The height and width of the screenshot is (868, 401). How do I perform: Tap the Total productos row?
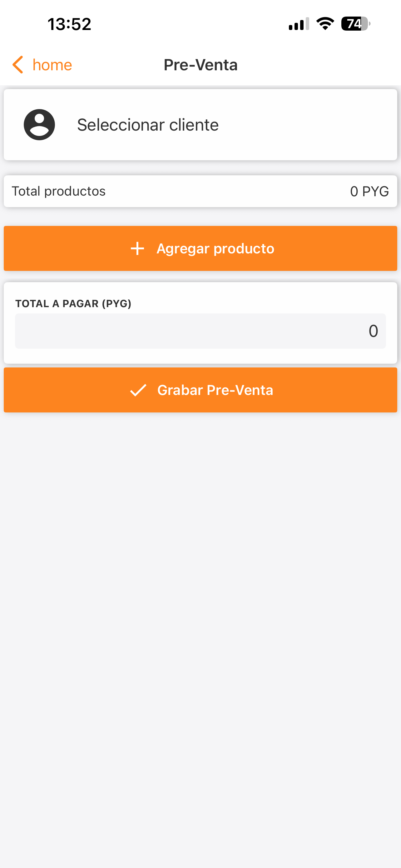pyautogui.click(x=200, y=191)
